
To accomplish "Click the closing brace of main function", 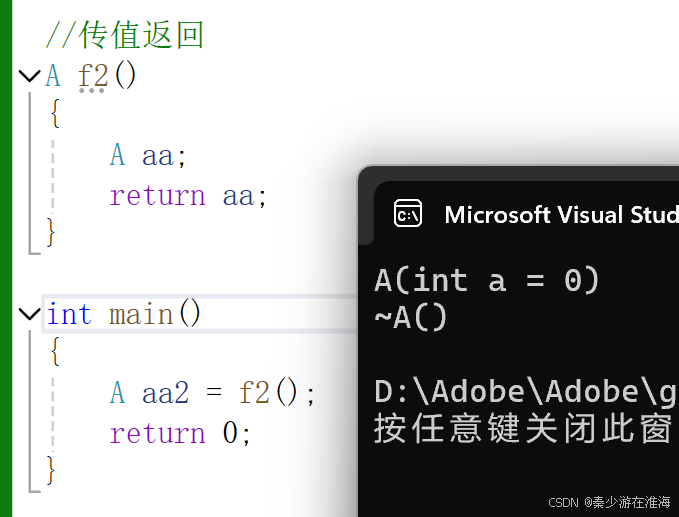I will 51,469.
